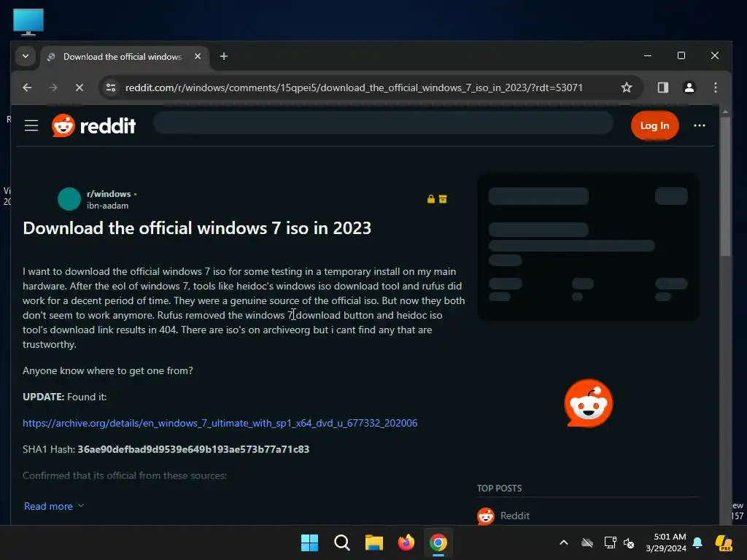This screenshot has height=560, width=747.
Task: Open the Reddit hamburger navigation menu
Action: coord(31,125)
